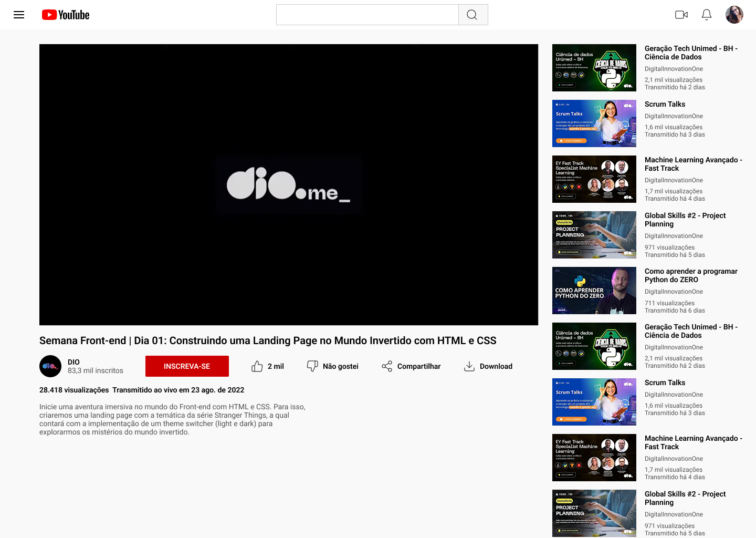Open first 'Machine Learning Avançado - Fast Track' title

(693, 164)
